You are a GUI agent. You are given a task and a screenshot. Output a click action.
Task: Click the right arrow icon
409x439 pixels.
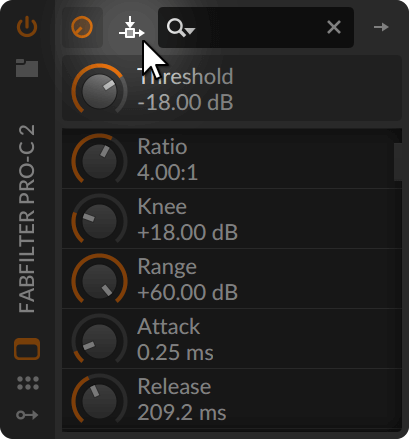click(381, 27)
